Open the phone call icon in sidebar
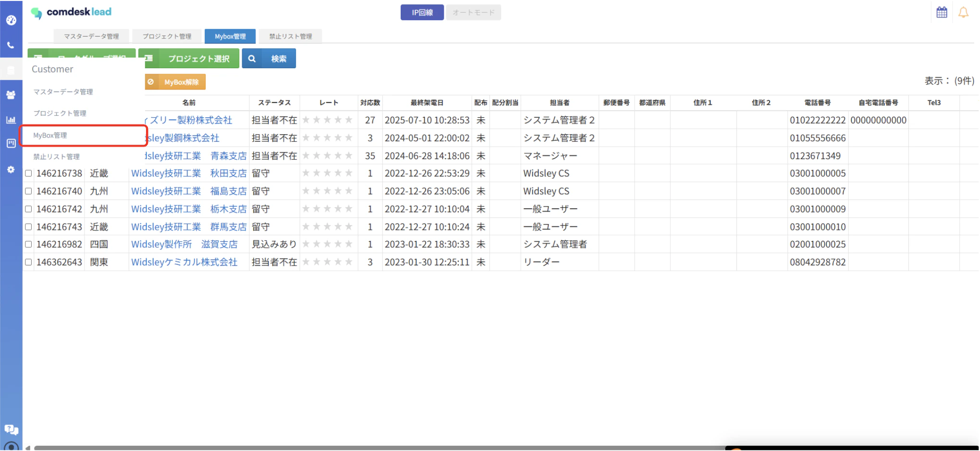Screen dimensions: 980x451 pos(11,45)
